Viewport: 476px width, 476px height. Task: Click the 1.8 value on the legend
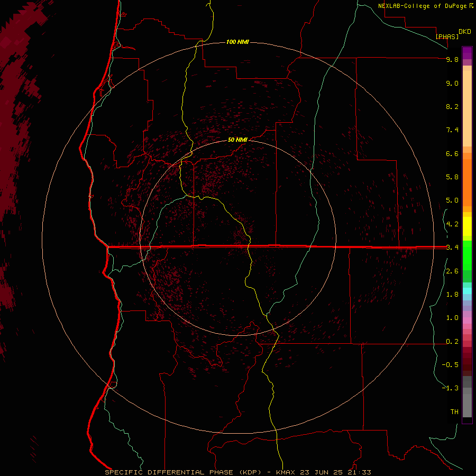(452, 295)
